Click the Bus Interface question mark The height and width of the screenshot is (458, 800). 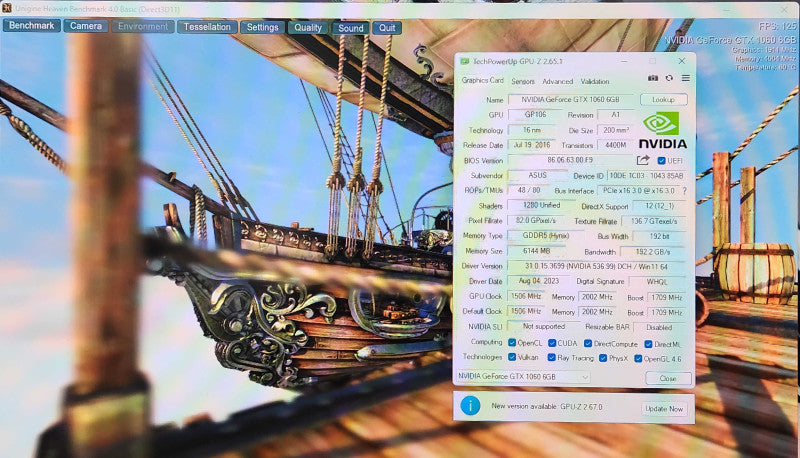[x=684, y=191]
